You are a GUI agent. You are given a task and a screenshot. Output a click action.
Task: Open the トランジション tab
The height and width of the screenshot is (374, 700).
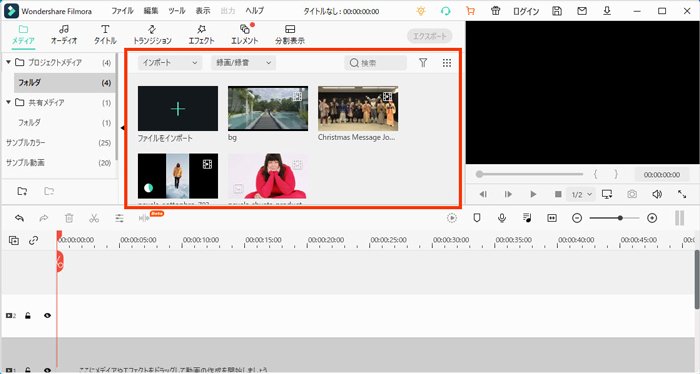[x=152, y=34]
